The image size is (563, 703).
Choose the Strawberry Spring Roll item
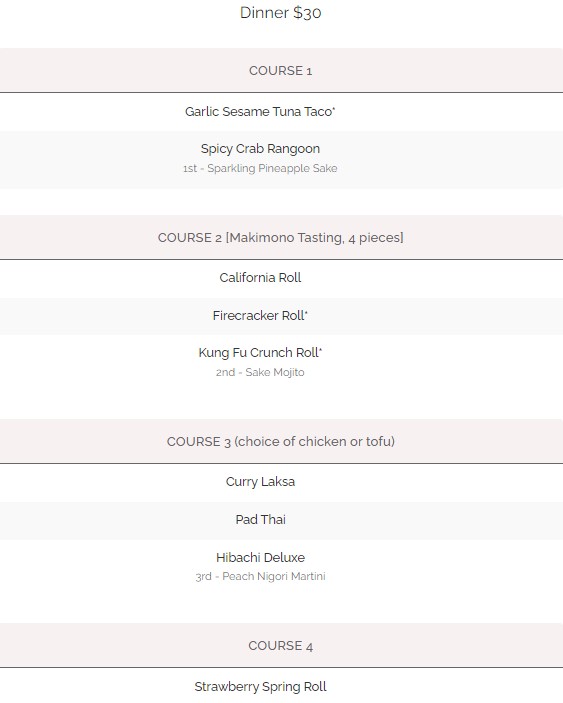(260, 687)
